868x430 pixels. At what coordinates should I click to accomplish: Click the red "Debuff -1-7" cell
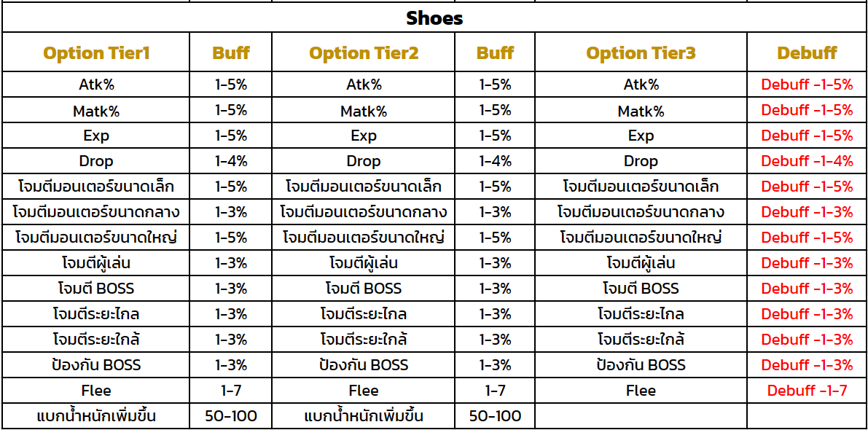click(x=807, y=391)
